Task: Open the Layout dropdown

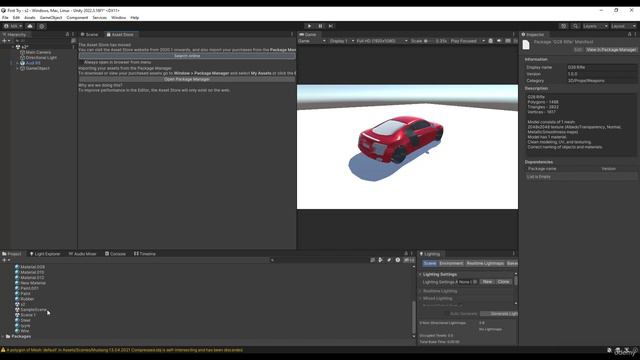Action: [x=623, y=26]
